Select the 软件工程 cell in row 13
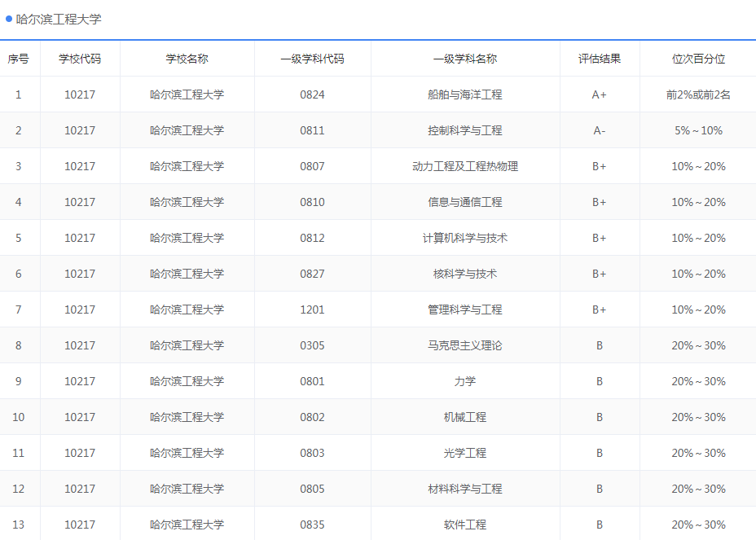This screenshot has height=540, width=756. pos(464,525)
